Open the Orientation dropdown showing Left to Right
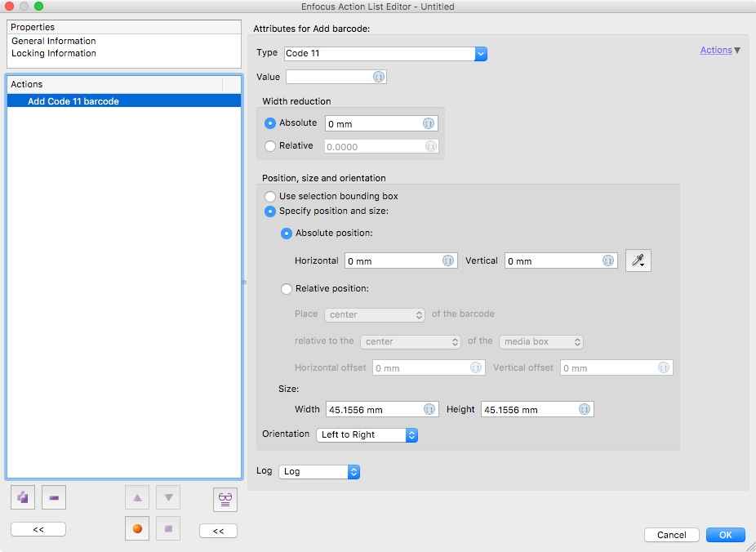 coord(367,435)
